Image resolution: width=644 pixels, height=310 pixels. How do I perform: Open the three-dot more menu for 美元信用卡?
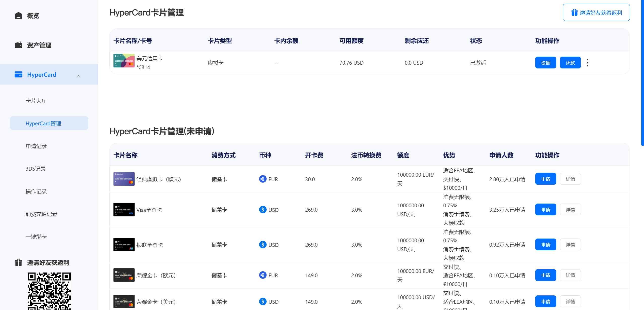coord(587,63)
